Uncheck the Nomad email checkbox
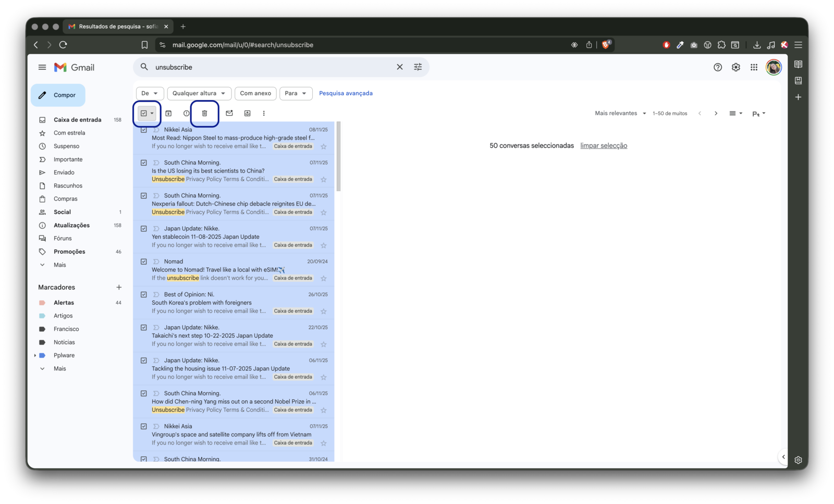Image resolution: width=834 pixels, height=504 pixels. point(144,262)
